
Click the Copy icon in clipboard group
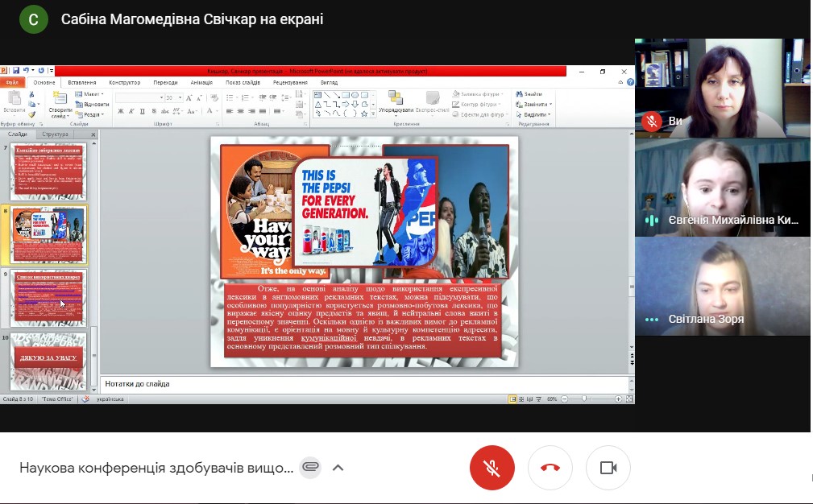[32, 104]
